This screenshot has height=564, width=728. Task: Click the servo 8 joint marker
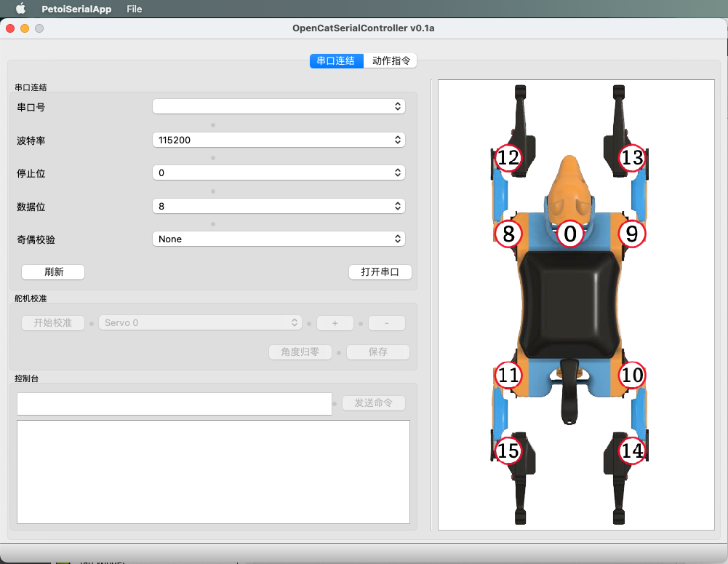pyautogui.click(x=508, y=234)
